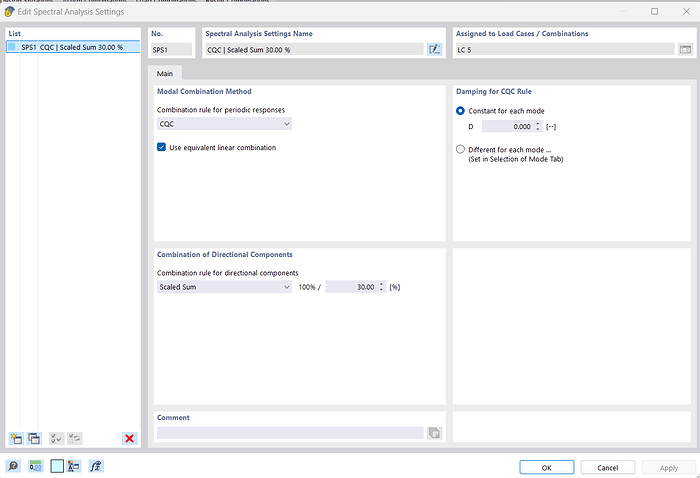Disable Use equivalent linear combination

162,147
